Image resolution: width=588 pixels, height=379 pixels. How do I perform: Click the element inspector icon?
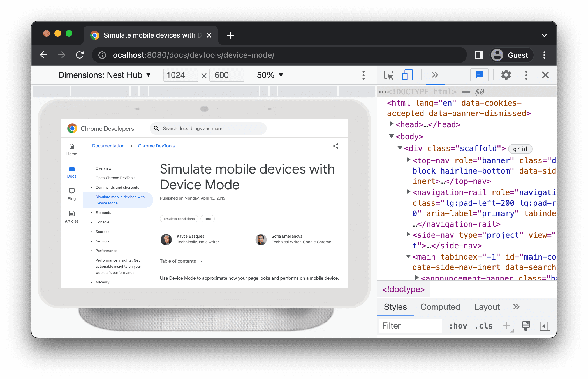(388, 75)
